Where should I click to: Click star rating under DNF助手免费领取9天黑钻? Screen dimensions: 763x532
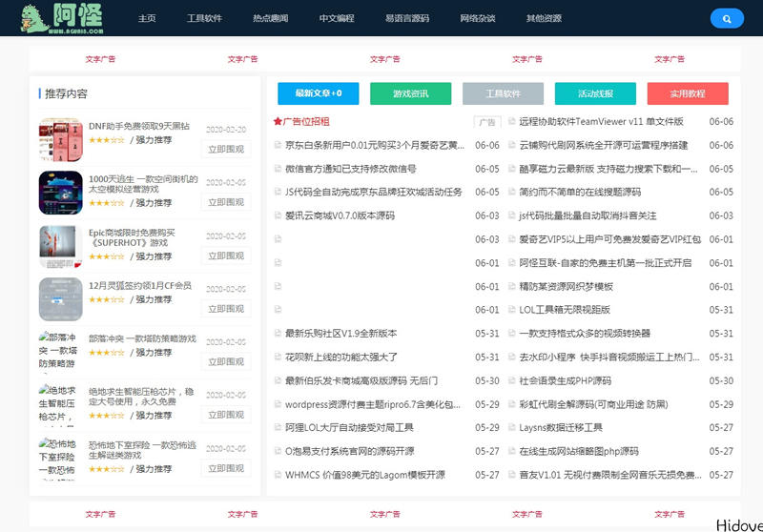[106, 140]
